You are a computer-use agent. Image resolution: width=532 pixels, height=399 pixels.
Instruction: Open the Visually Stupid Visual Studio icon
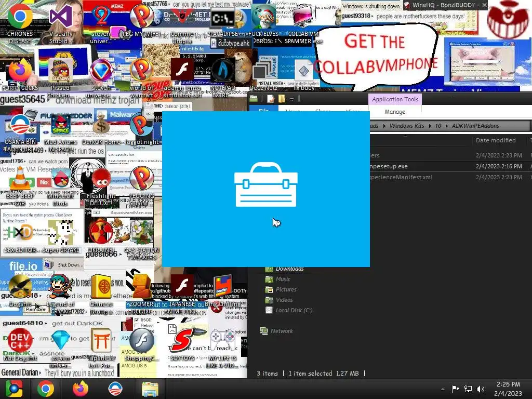click(x=61, y=23)
